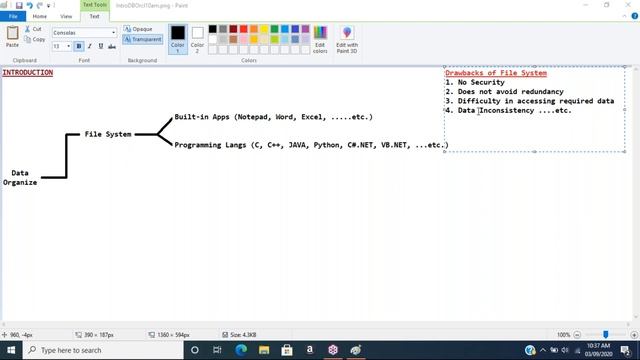
Task: Open Paint help question mark
Action: [x=635, y=16]
